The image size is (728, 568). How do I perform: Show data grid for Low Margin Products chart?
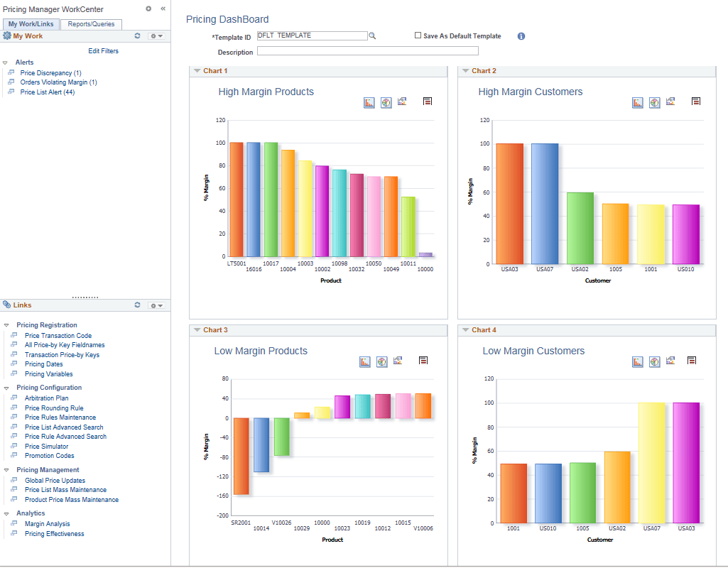[x=423, y=361]
